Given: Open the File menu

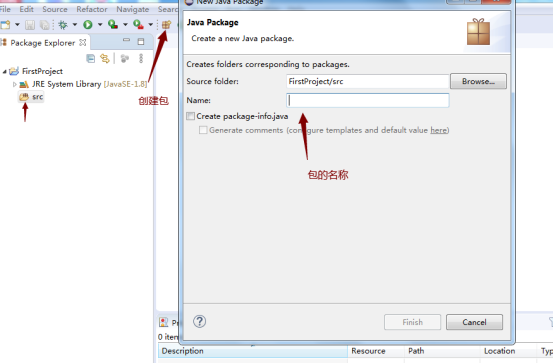Looking at the screenshot, I should pyautogui.click(x=5, y=9).
